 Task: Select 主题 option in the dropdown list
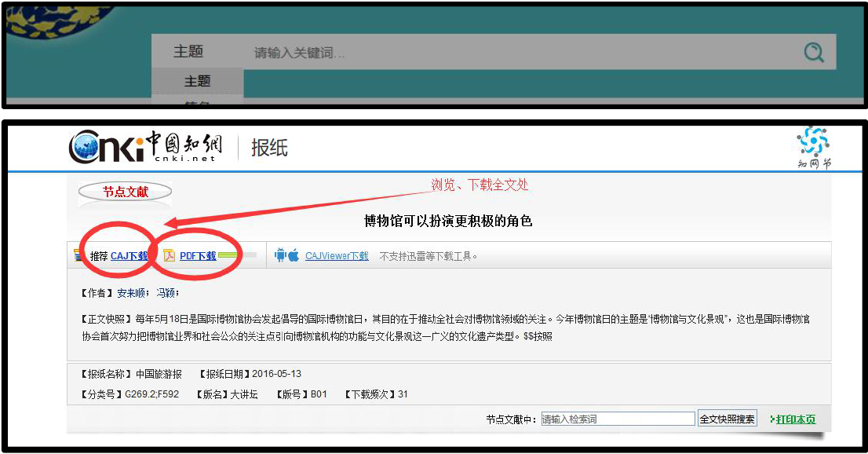(x=197, y=81)
